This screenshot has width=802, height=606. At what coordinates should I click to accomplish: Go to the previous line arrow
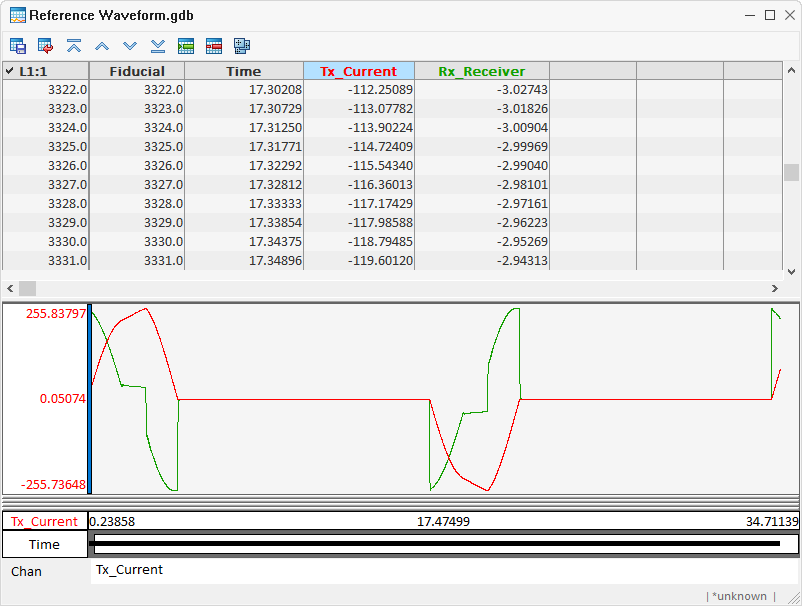point(102,46)
